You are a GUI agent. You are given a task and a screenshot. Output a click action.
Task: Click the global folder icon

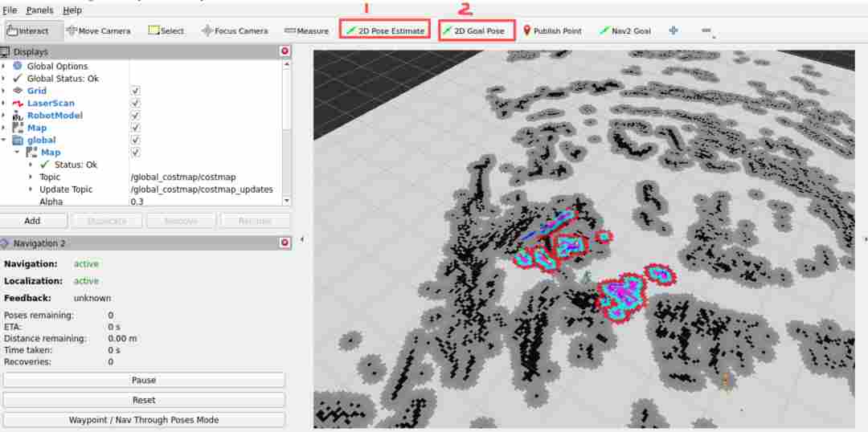click(x=17, y=140)
